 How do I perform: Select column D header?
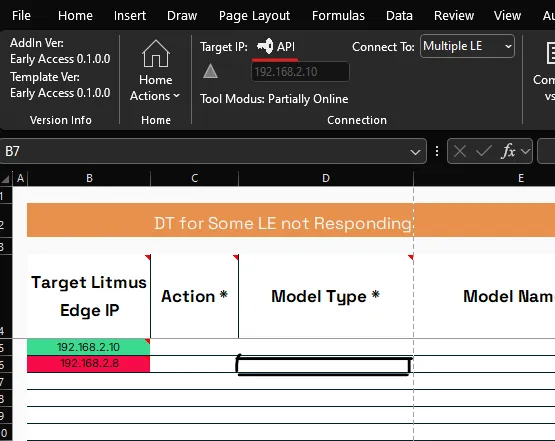point(326,178)
